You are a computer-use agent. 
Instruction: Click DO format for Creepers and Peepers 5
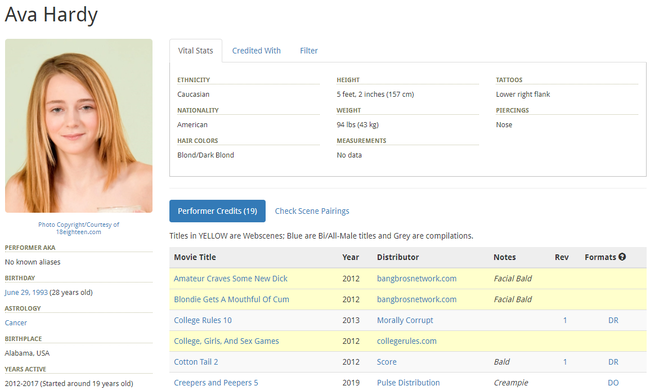click(x=614, y=383)
